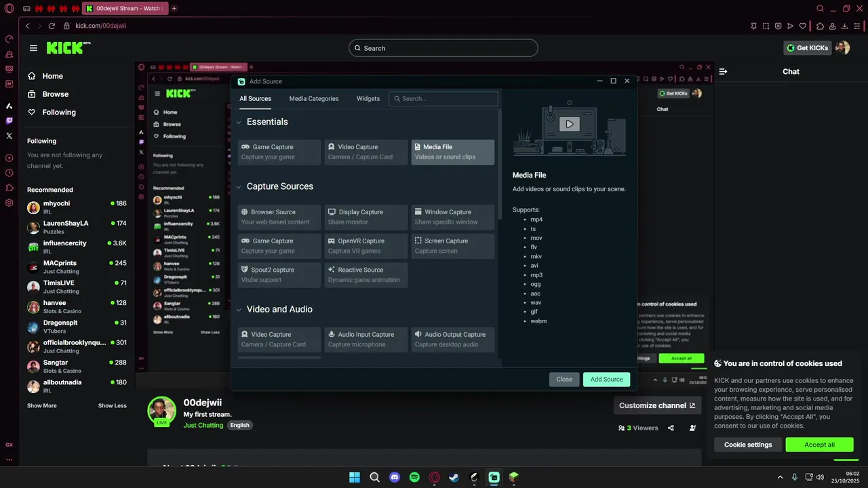Click the snapshot icon in address bar

pyautogui.click(x=766, y=26)
